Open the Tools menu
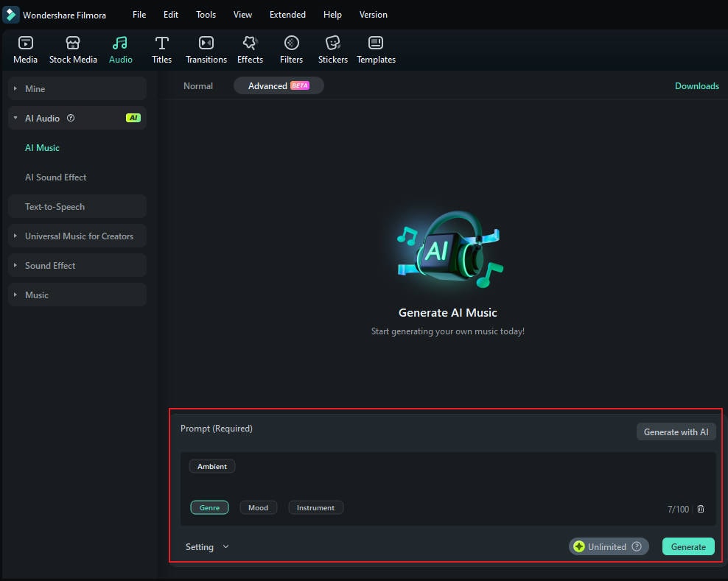728x581 pixels. point(206,15)
